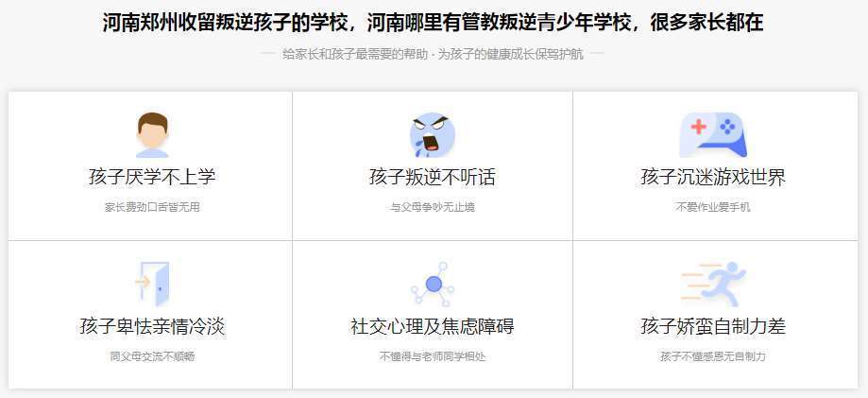This screenshot has width=868, height=398.
Task: Click the angry crying face icon
Action: pyautogui.click(x=433, y=135)
